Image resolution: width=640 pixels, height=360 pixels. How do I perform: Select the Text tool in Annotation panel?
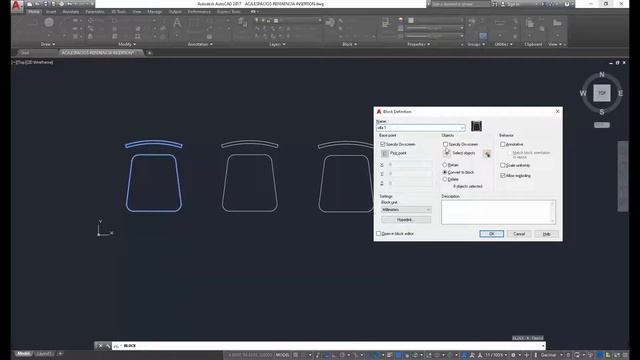pos(177,23)
